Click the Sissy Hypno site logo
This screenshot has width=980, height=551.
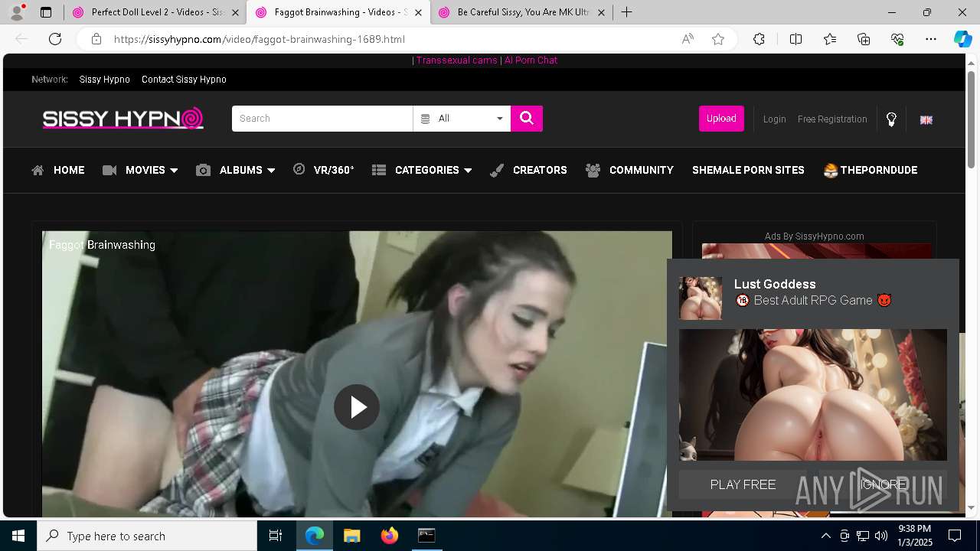click(123, 119)
